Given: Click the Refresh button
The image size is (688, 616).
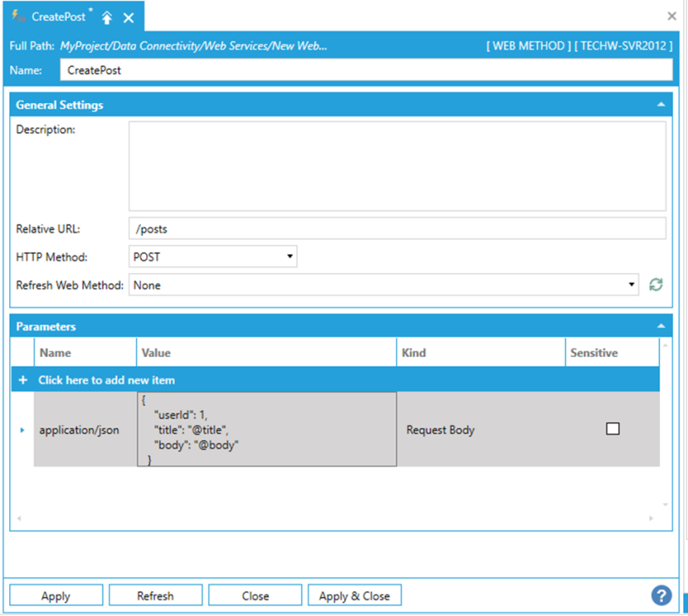Looking at the screenshot, I should point(155,595).
